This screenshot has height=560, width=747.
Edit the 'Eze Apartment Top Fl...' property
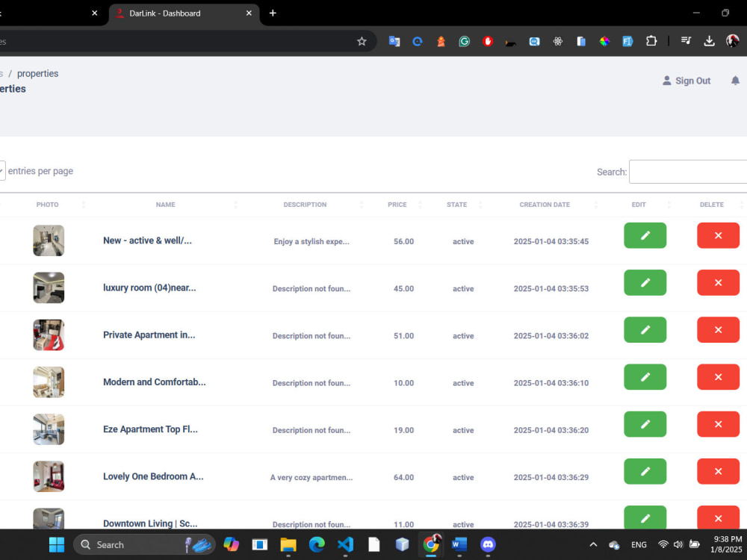click(x=645, y=424)
